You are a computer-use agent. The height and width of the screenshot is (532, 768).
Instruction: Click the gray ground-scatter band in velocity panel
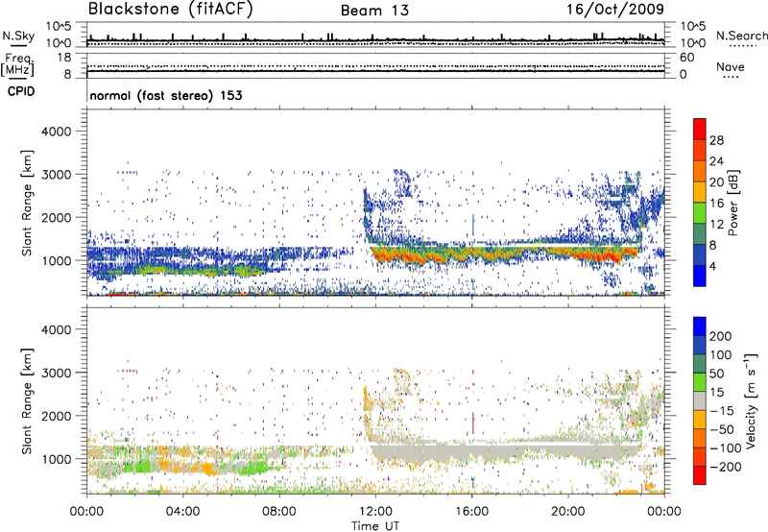(x=505, y=450)
